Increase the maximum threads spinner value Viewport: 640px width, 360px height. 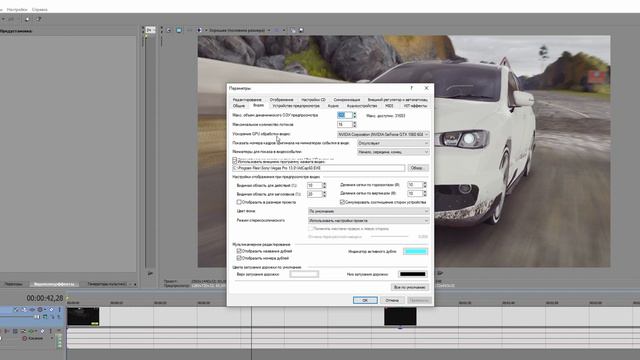[355, 123]
